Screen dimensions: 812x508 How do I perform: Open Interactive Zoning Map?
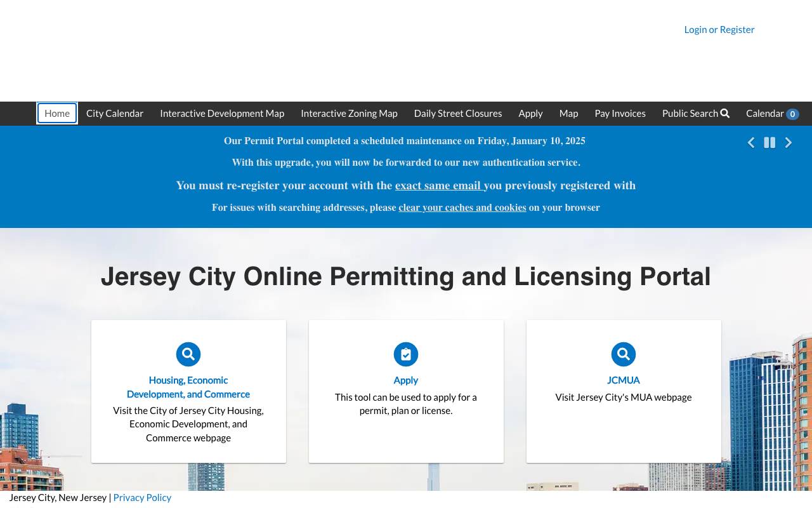click(349, 114)
